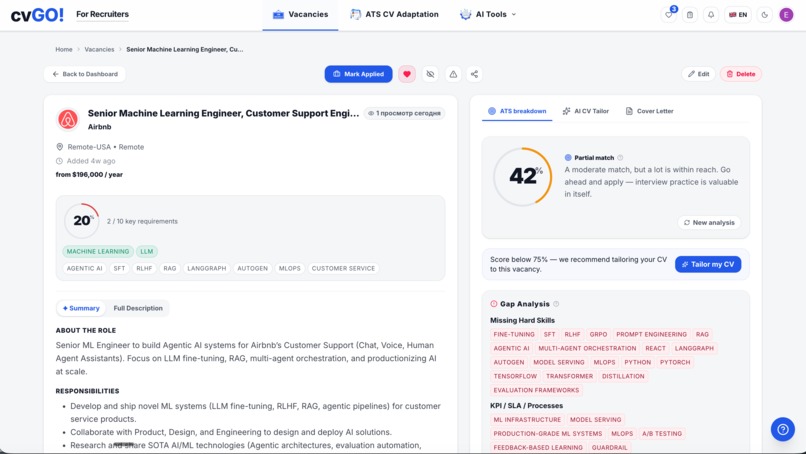This screenshot has height=454, width=806.
Task: Click the PROMPT ENGINEERING missing skill tag
Action: (x=651, y=334)
